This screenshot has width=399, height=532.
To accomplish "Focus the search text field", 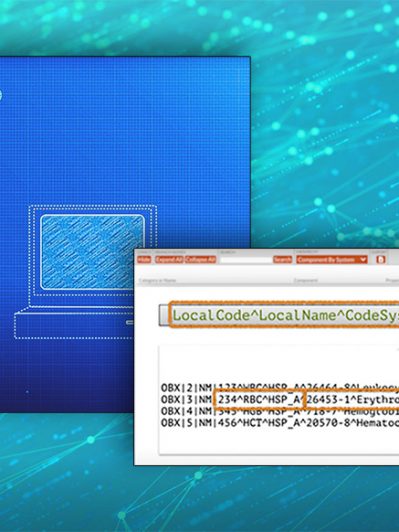I will 246,260.
